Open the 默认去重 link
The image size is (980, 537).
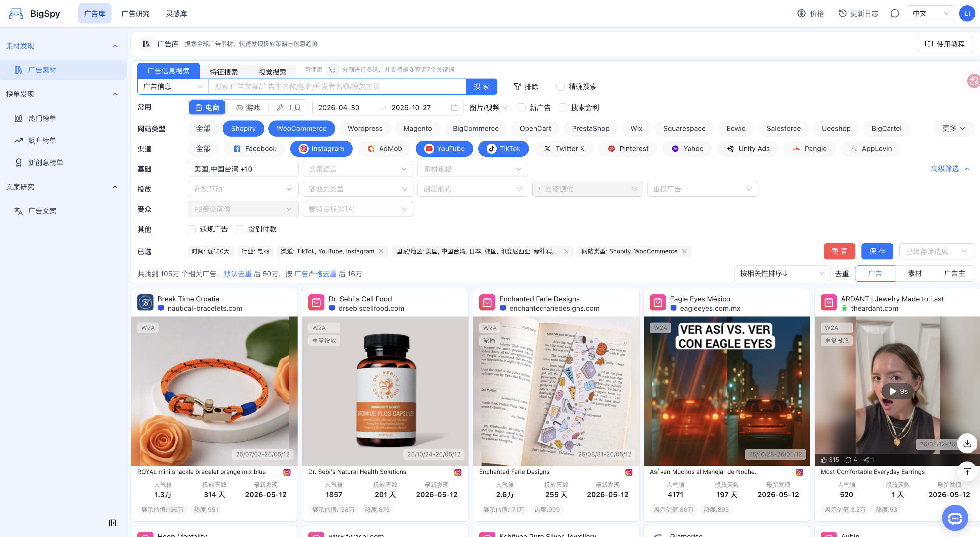(x=237, y=274)
